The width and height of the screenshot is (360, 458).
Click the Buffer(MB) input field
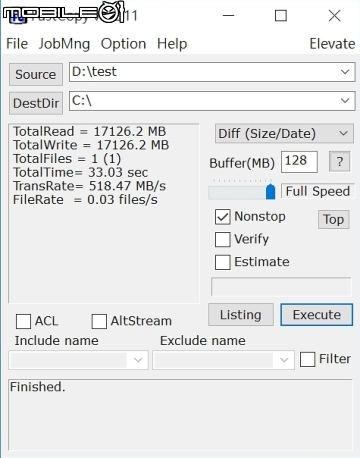[x=299, y=162]
